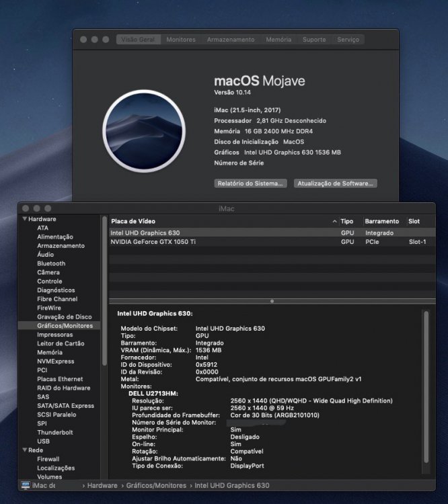
Task: Click the macOS Mojave circular logo
Action: point(144,131)
